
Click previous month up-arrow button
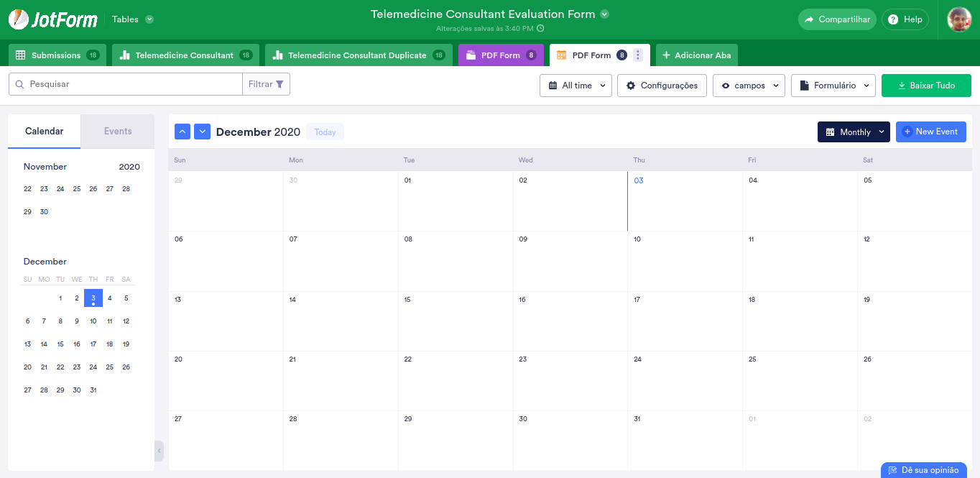pos(182,132)
